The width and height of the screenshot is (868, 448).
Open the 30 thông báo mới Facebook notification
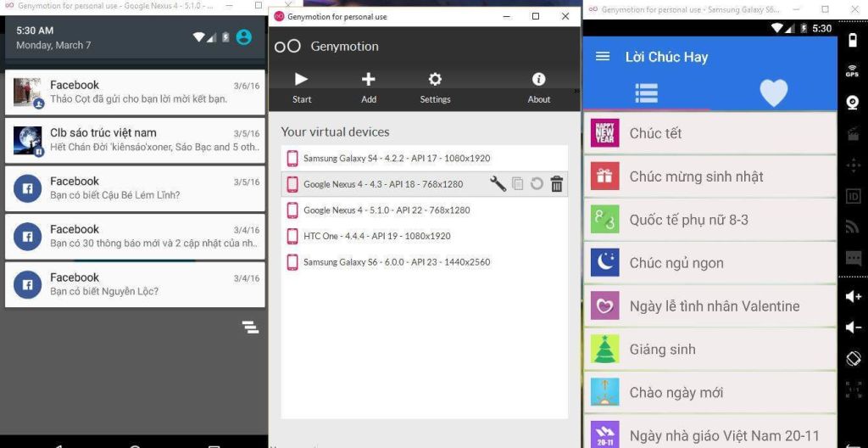135,237
